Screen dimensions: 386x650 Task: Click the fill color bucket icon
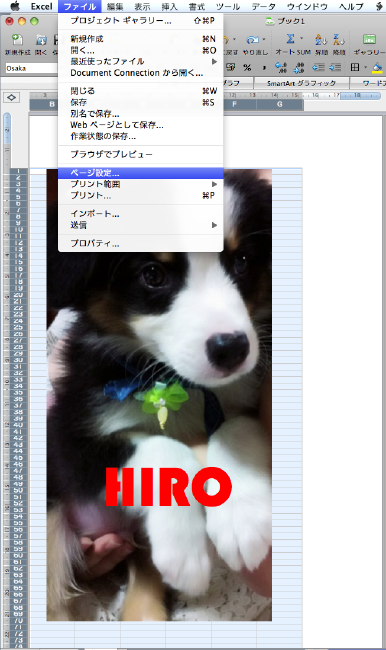pyautogui.click(x=377, y=68)
